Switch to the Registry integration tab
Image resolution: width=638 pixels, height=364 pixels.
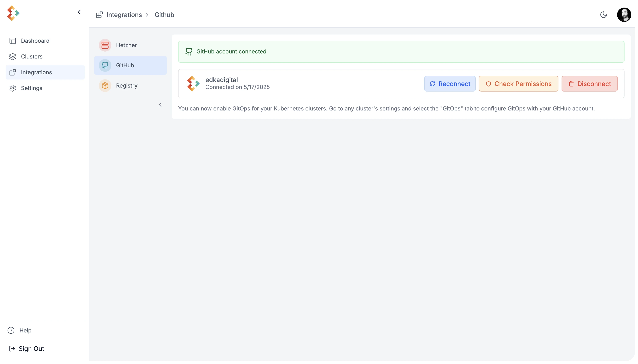click(130, 86)
